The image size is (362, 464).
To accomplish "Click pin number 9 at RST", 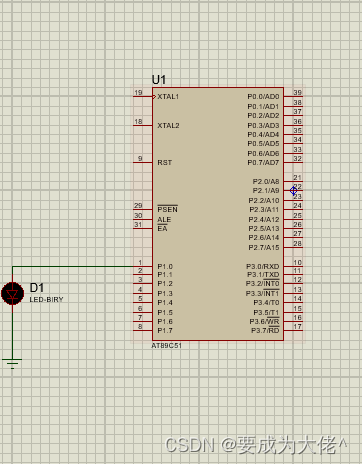I will click(x=140, y=158).
